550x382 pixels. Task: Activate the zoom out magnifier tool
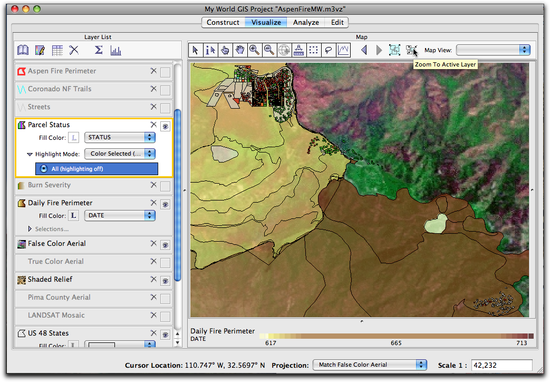point(269,50)
